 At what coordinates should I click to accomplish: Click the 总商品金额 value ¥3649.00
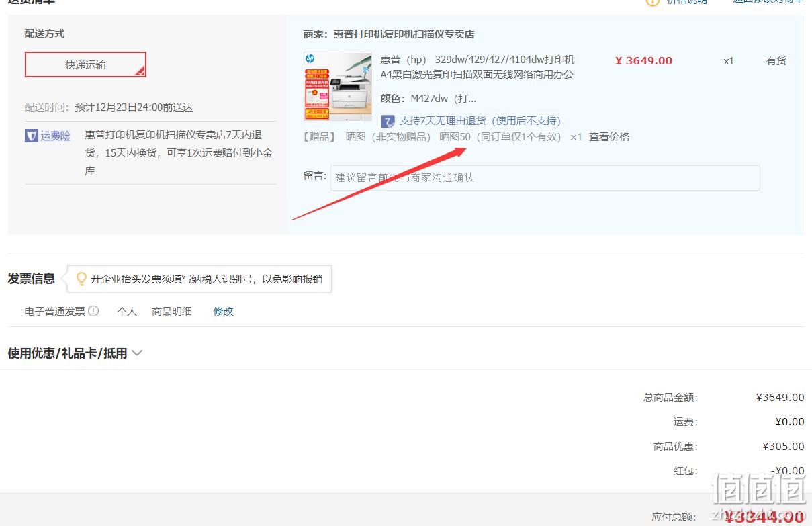(x=780, y=397)
